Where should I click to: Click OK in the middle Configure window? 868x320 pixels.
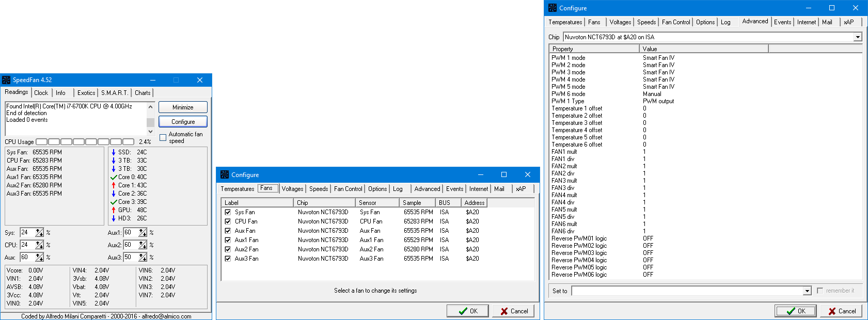468,311
